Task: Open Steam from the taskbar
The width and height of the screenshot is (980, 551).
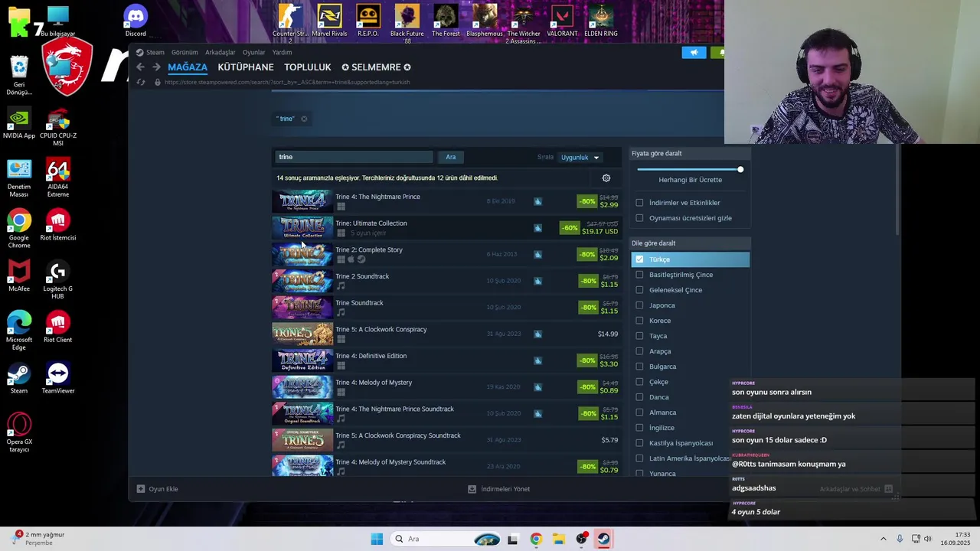Action: (x=604, y=539)
